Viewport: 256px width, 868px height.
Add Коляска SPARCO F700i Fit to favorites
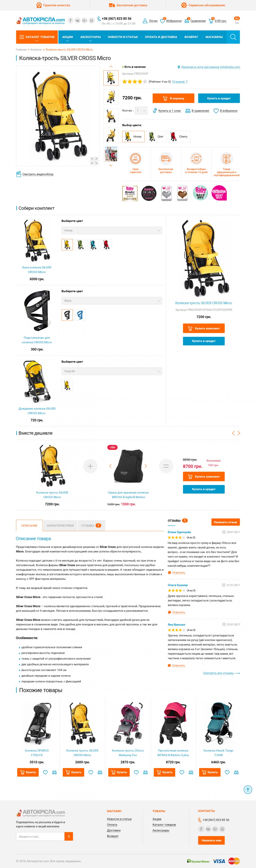pos(45,772)
